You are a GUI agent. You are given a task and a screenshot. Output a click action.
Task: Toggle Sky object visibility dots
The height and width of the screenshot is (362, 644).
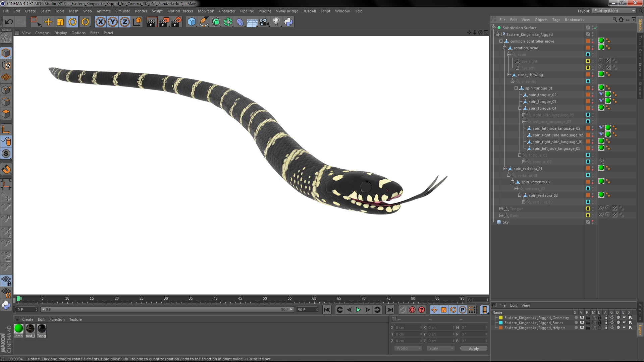(x=593, y=222)
